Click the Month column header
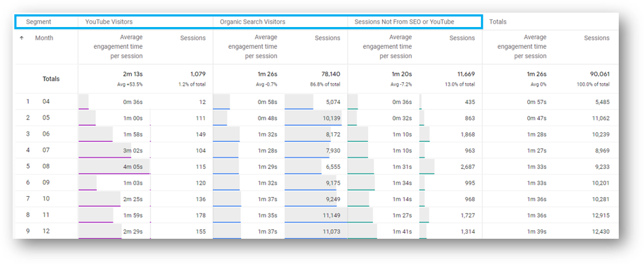 click(44, 38)
